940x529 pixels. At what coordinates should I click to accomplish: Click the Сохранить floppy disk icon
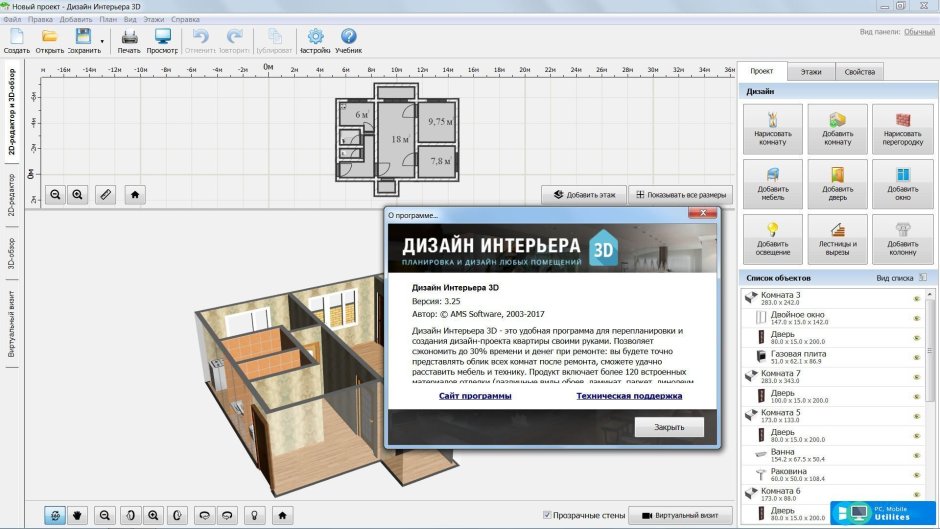[83, 37]
